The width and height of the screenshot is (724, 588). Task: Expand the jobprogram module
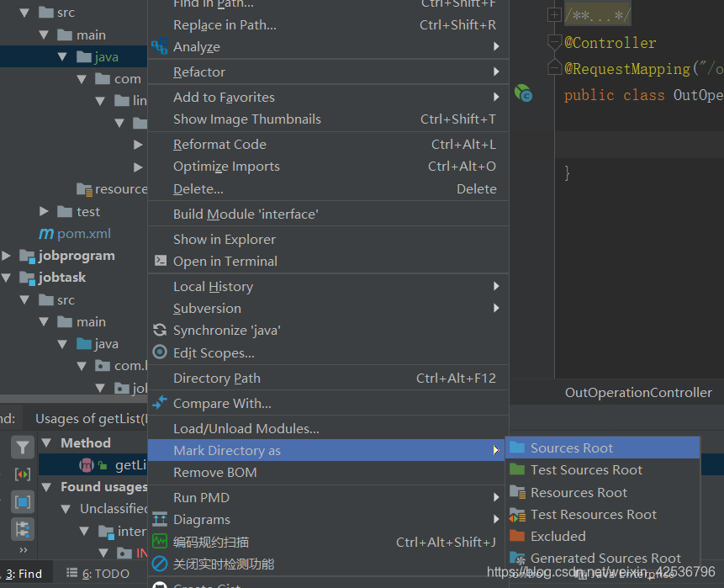[x=6, y=255]
